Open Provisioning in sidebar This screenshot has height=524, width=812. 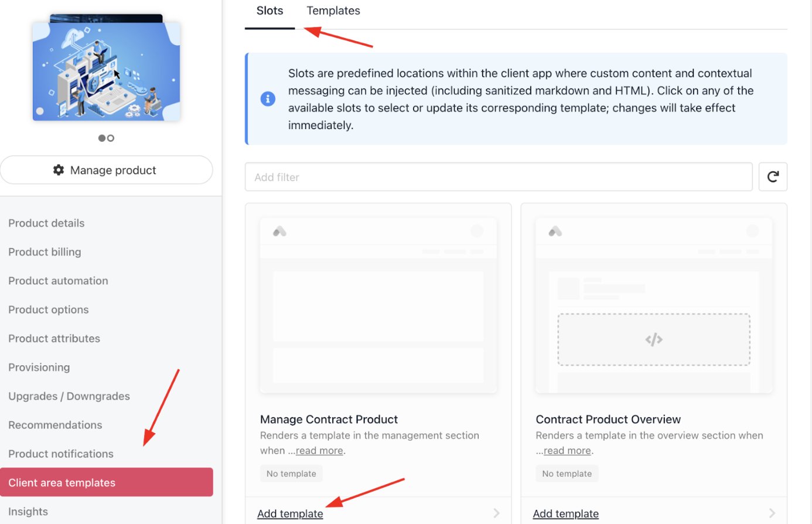(39, 368)
